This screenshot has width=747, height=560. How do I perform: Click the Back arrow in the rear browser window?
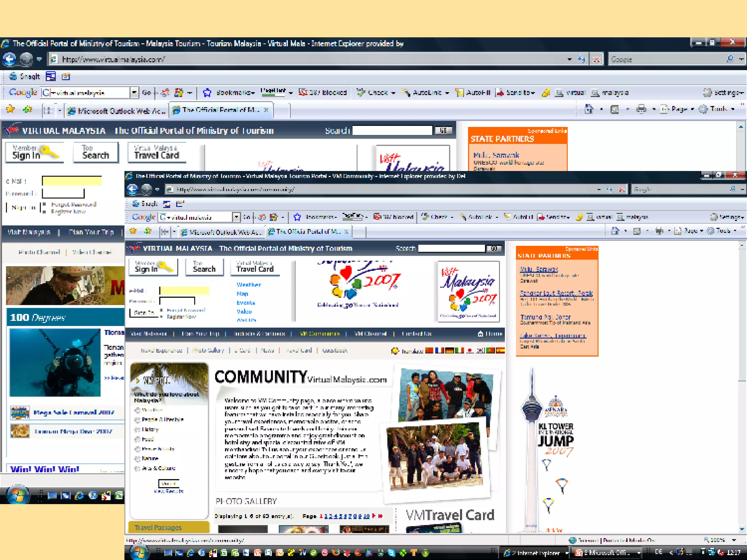pyautogui.click(x=10, y=59)
